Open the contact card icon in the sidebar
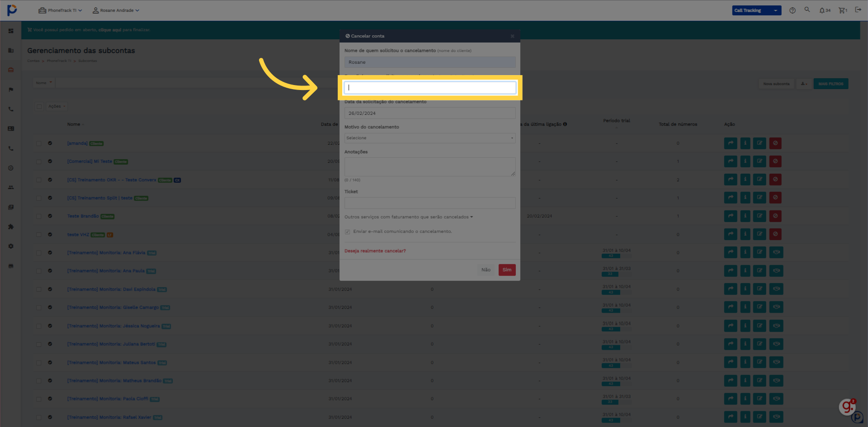The image size is (868, 427). pos(11,128)
